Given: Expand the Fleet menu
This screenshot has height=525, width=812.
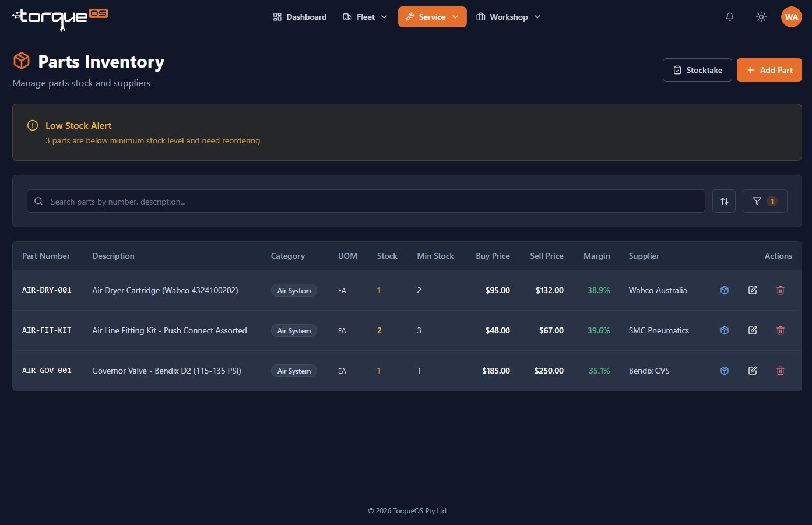Looking at the screenshot, I should click(365, 17).
